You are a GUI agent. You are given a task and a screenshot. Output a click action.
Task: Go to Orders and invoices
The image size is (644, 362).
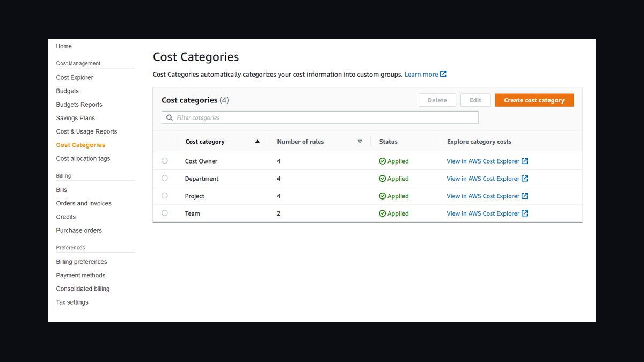pyautogui.click(x=84, y=203)
